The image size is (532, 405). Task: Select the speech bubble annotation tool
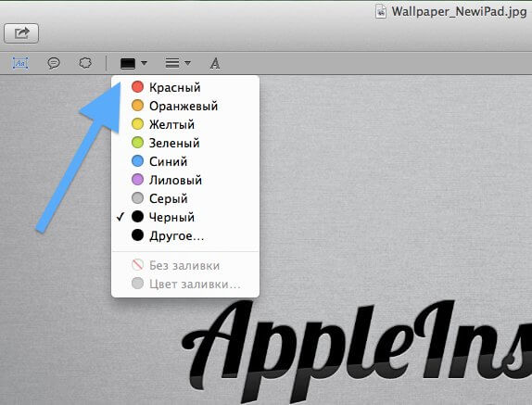[54, 63]
